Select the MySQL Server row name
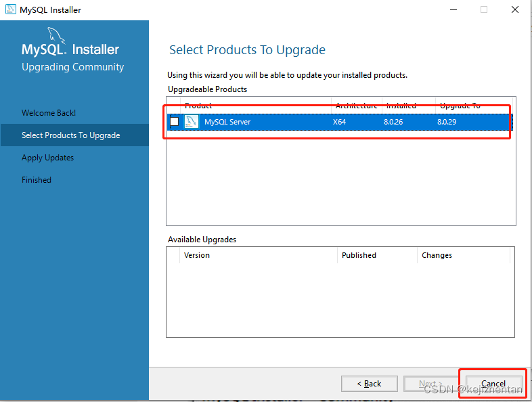532x402 pixels. click(x=227, y=122)
